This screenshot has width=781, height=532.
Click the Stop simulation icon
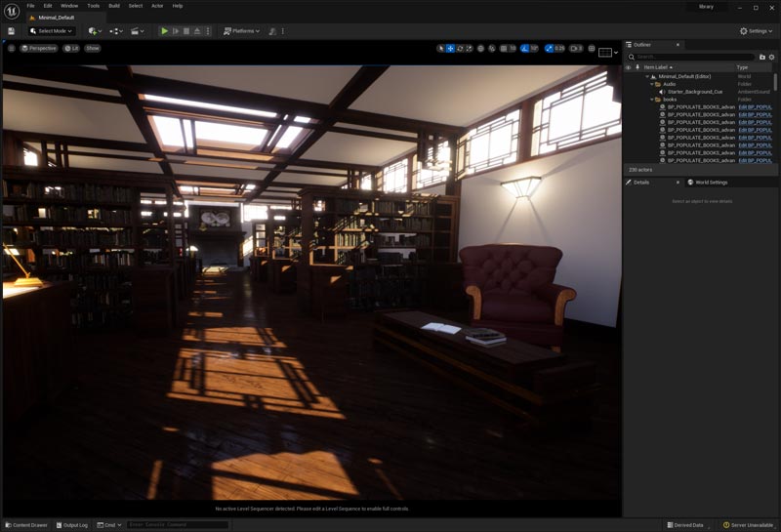click(186, 31)
